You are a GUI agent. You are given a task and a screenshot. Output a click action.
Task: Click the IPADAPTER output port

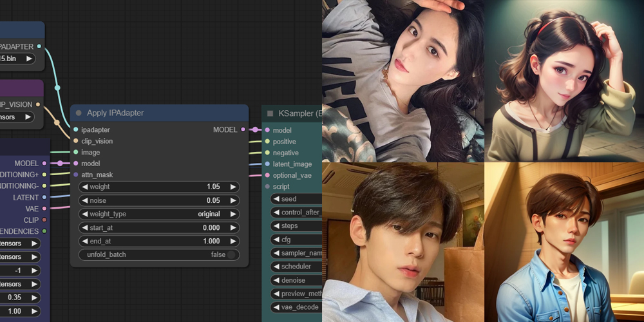click(x=39, y=46)
